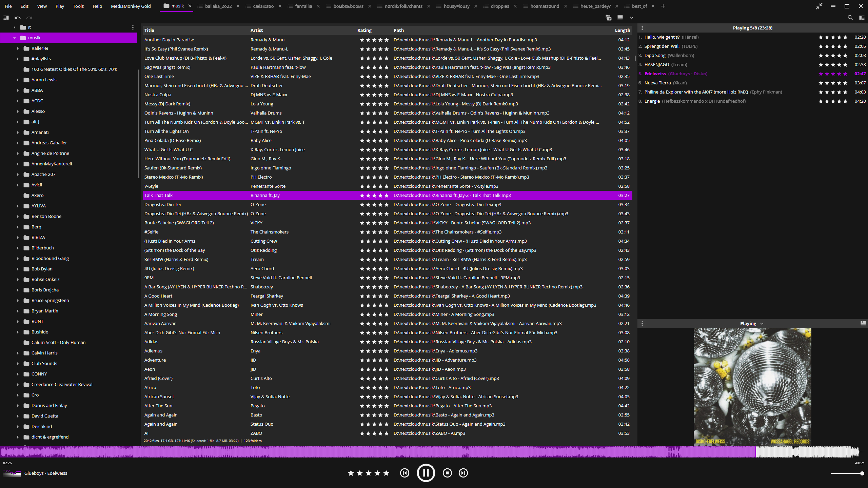Expand the Avicii folder

tap(18, 185)
